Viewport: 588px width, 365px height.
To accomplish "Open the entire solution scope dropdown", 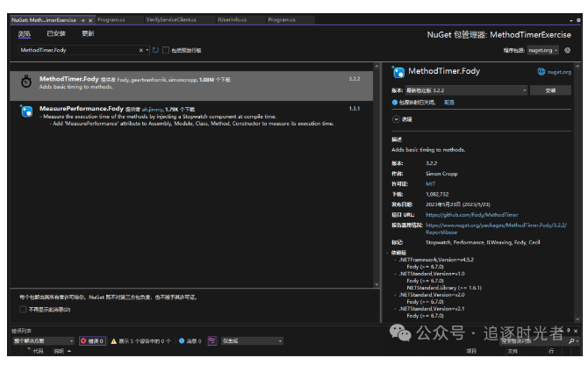I will tap(43, 341).
